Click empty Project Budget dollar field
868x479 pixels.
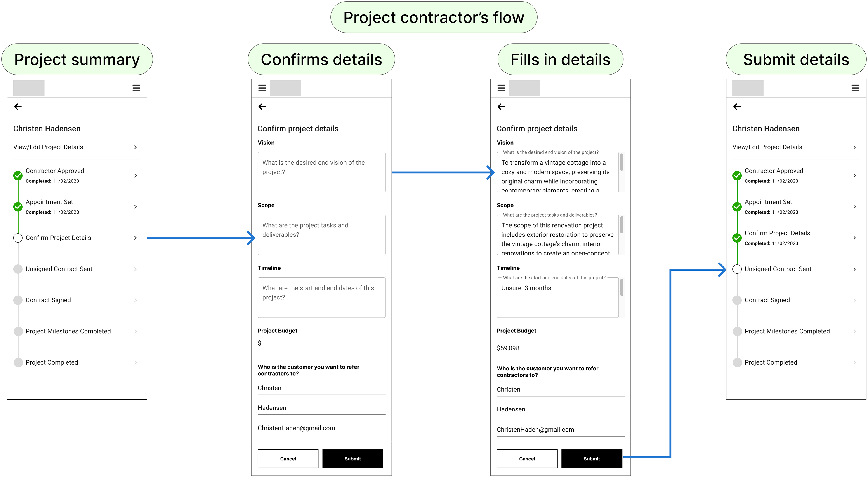point(322,343)
